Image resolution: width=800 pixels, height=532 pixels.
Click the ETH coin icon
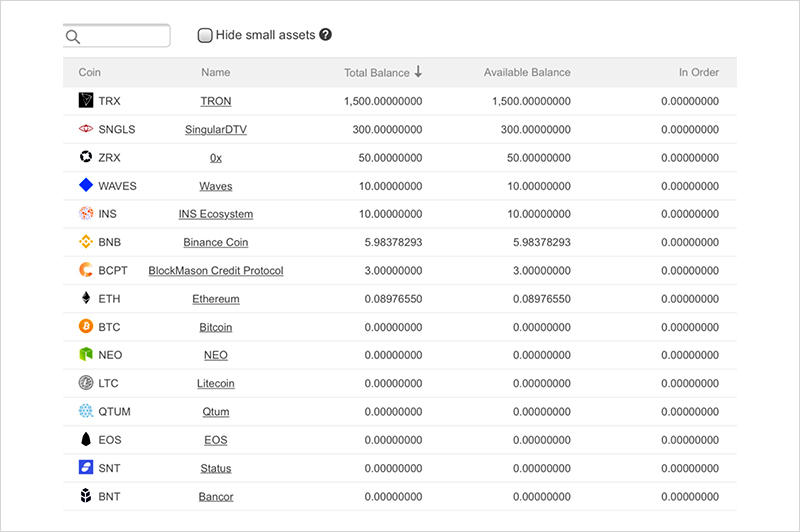pos(86,298)
